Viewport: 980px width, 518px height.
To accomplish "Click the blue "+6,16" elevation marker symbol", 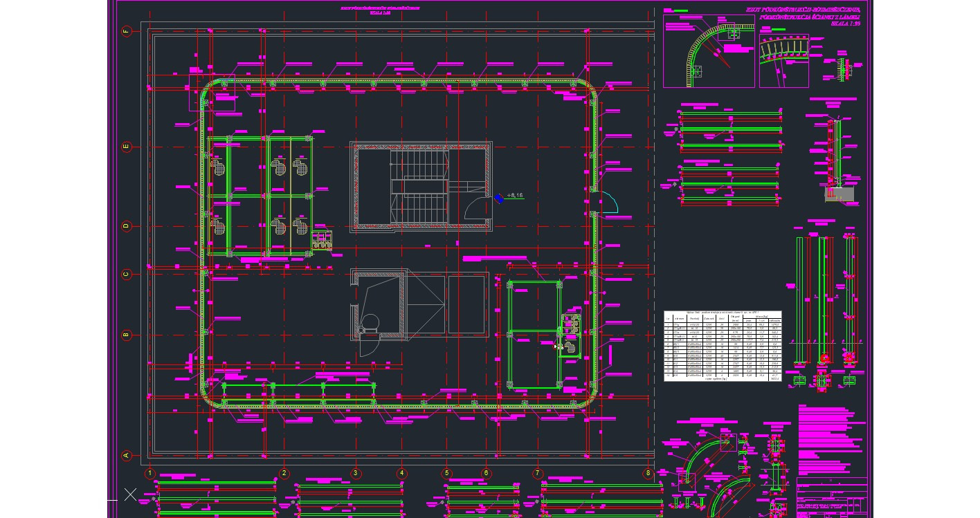I will [x=500, y=198].
